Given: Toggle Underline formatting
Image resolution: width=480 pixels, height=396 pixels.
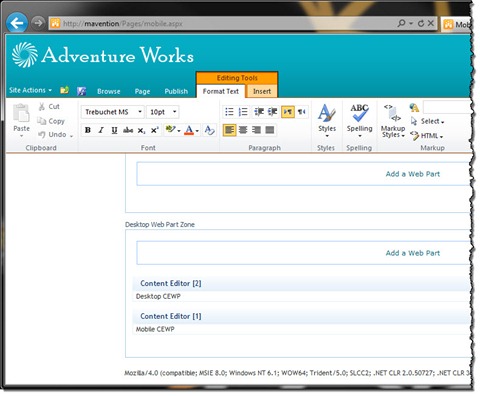Looking at the screenshot, I should (114, 130).
